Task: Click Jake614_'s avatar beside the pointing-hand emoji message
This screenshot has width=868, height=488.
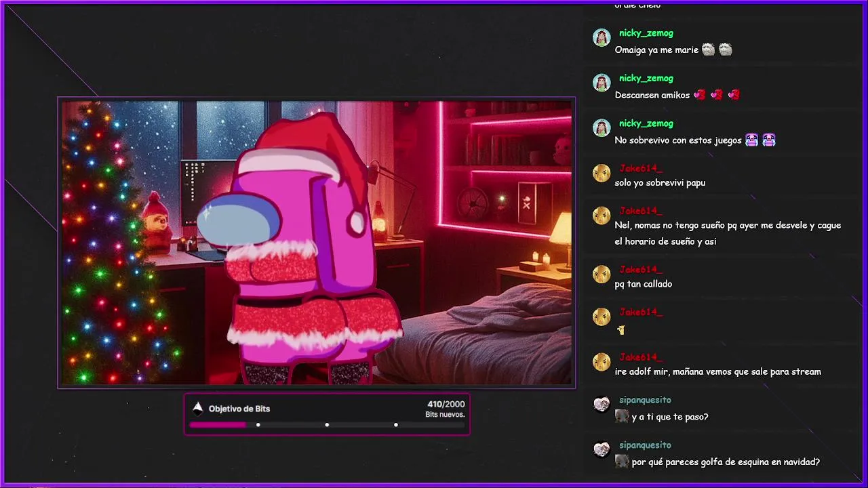Action: click(601, 317)
